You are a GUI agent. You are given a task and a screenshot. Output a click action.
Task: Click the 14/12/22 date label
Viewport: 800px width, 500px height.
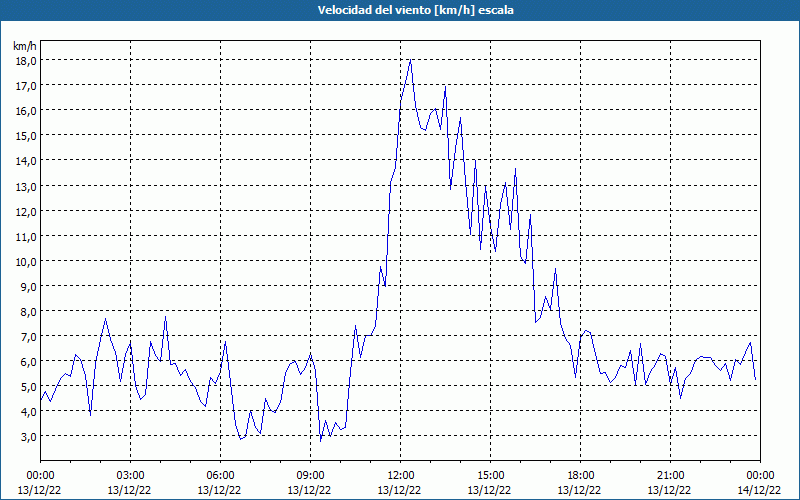click(x=759, y=490)
